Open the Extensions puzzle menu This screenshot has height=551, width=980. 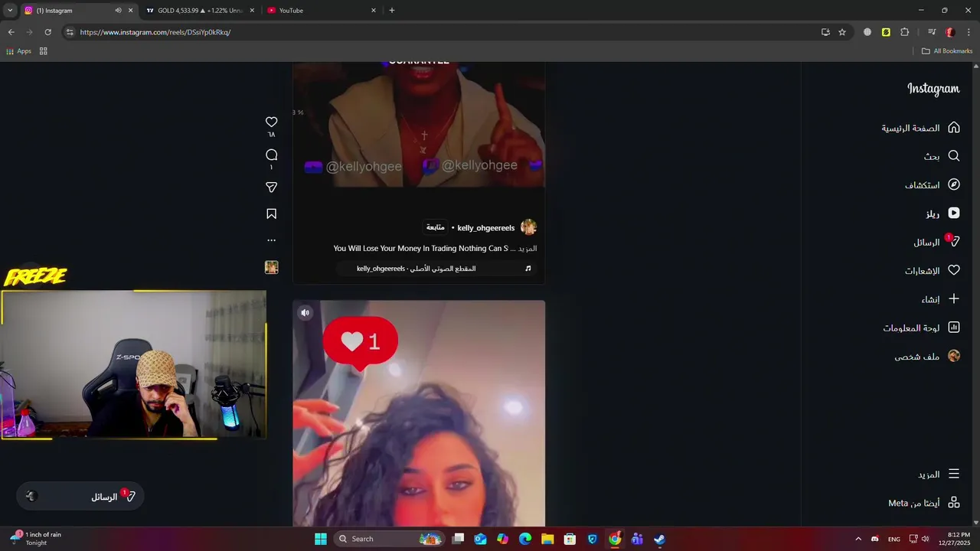click(x=905, y=32)
